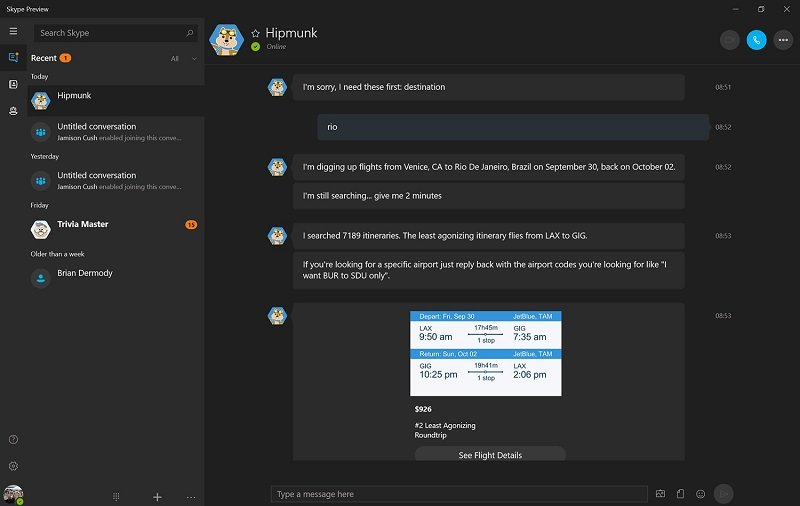The height and width of the screenshot is (506, 800).
Task: Open the Bots sidebar icon
Action: [13, 111]
